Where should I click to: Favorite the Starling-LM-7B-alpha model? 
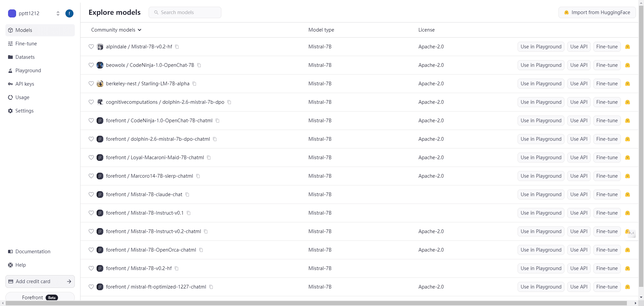91,84
